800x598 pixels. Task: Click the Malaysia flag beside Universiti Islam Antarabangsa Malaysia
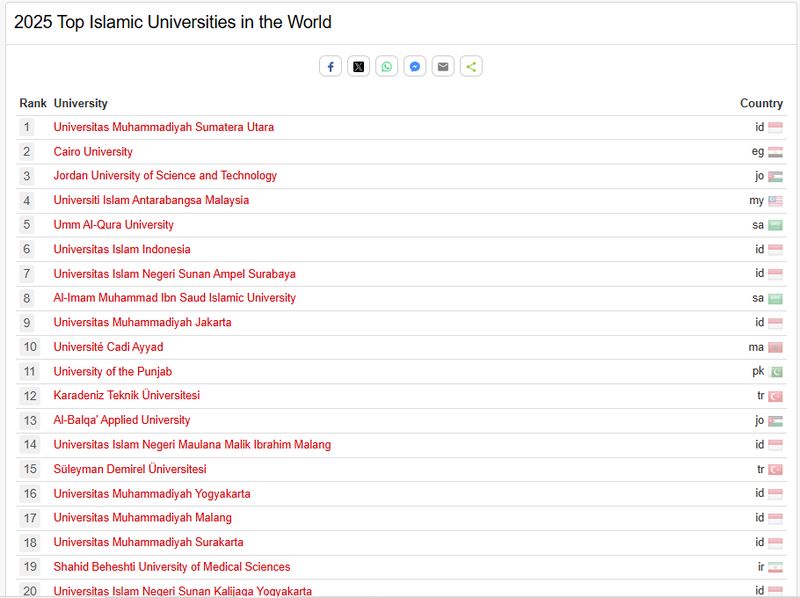click(775, 201)
